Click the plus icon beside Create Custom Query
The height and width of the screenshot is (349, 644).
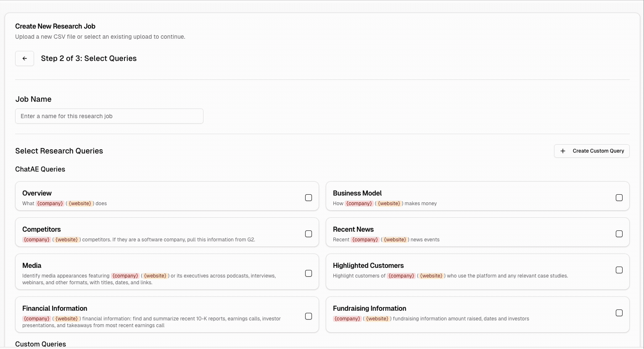point(563,151)
